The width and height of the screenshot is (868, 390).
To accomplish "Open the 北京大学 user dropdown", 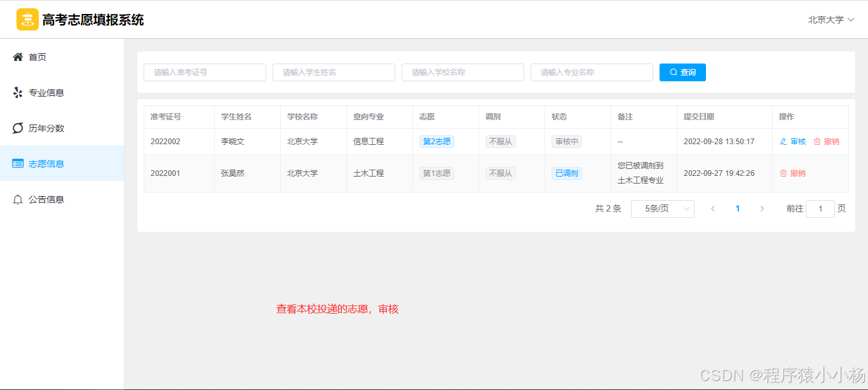I will coord(831,20).
